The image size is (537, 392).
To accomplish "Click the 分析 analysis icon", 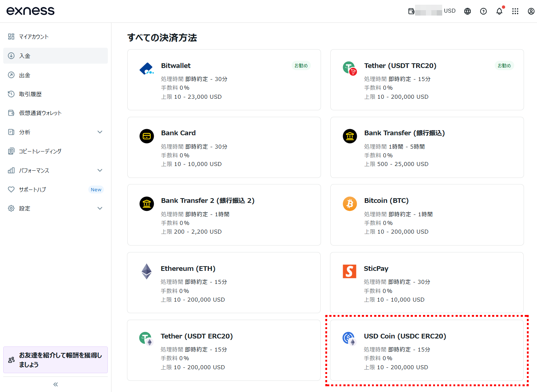I will click(11, 132).
